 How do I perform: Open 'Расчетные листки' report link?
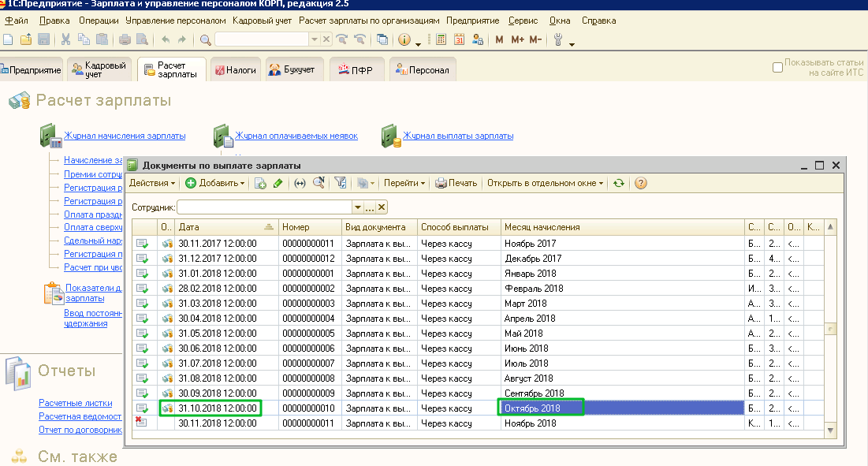click(x=75, y=403)
